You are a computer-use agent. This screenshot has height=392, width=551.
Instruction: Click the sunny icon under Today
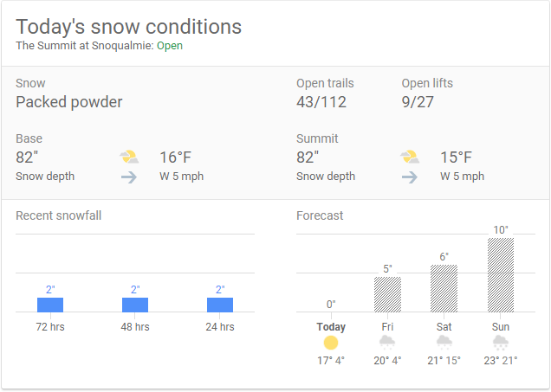(331, 343)
